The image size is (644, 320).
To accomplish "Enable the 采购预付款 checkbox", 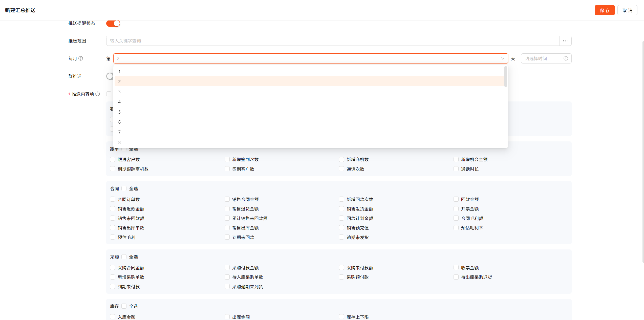I will click(341, 277).
